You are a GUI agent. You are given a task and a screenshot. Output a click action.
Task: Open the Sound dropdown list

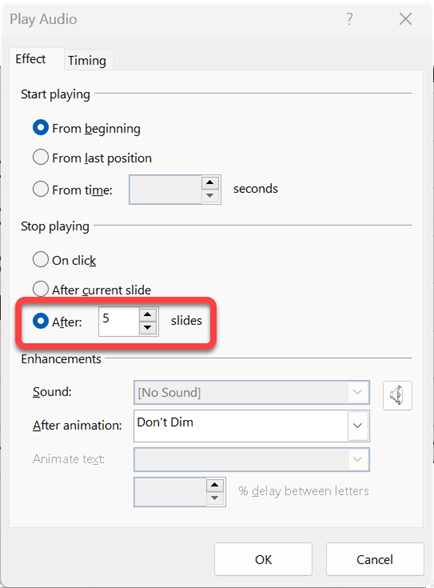point(251,392)
